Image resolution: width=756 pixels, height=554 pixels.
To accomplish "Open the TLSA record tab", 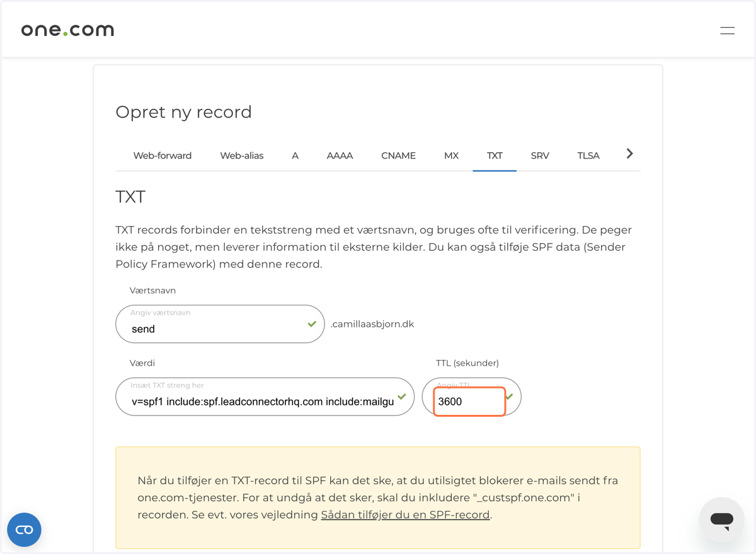I will tap(588, 155).
